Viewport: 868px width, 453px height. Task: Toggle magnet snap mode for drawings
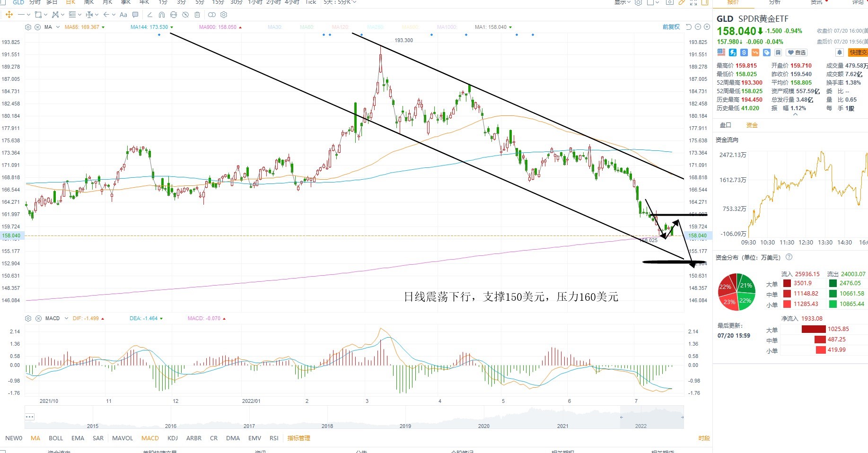pos(162,15)
